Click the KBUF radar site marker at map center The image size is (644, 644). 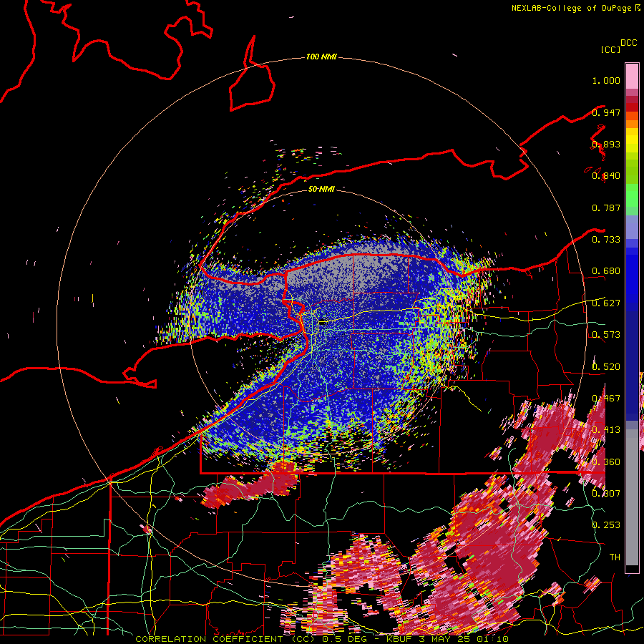pyautogui.click(x=323, y=323)
